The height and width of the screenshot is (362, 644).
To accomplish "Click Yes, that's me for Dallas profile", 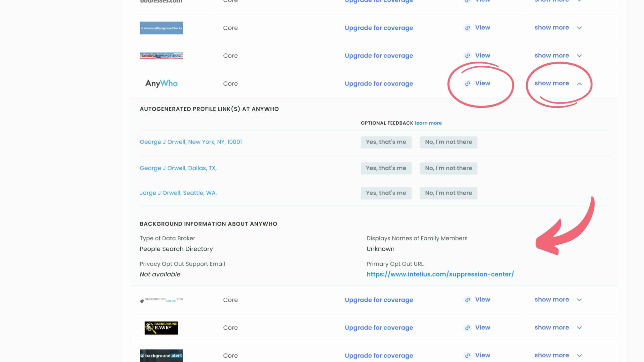I will pos(386,168).
